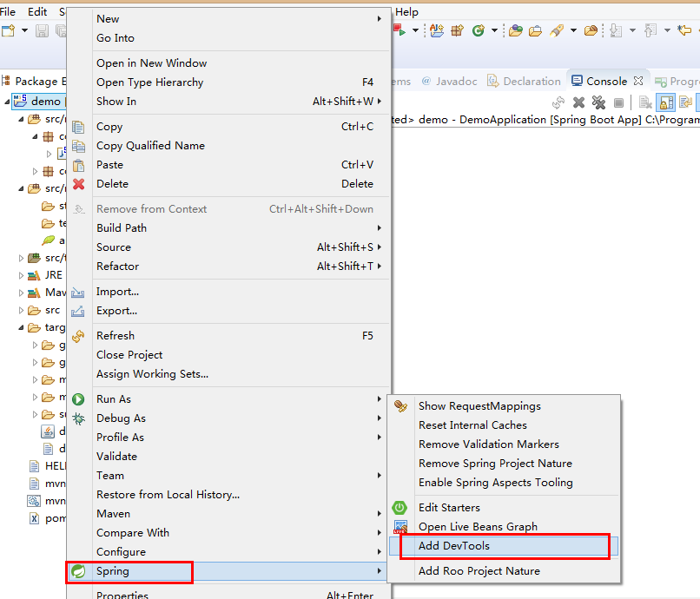Collapse the demo project tree node
Image resolution: width=700 pixels, height=599 pixels.
coord(7,102)
